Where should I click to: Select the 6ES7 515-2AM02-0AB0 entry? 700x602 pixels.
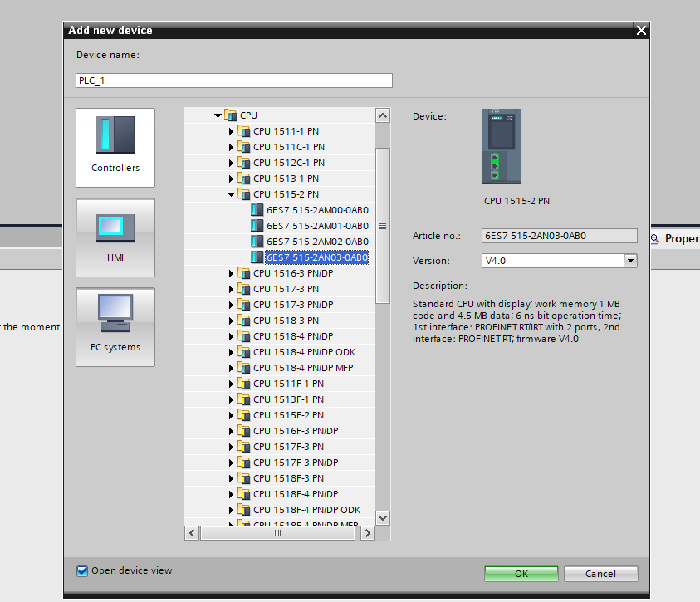(x=316, y=242)
